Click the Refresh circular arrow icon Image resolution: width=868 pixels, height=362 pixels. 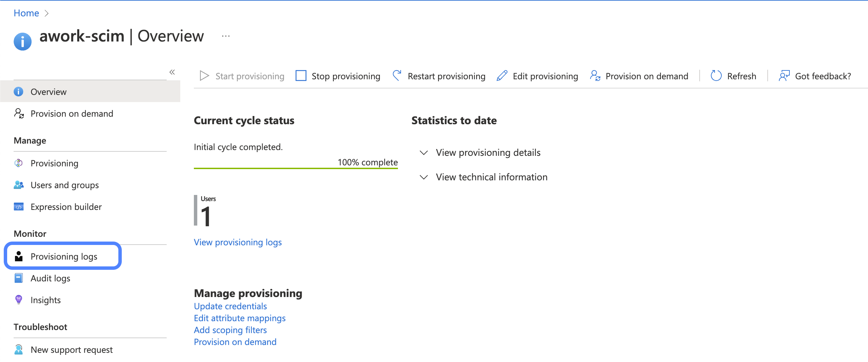[x=716, y=76]
